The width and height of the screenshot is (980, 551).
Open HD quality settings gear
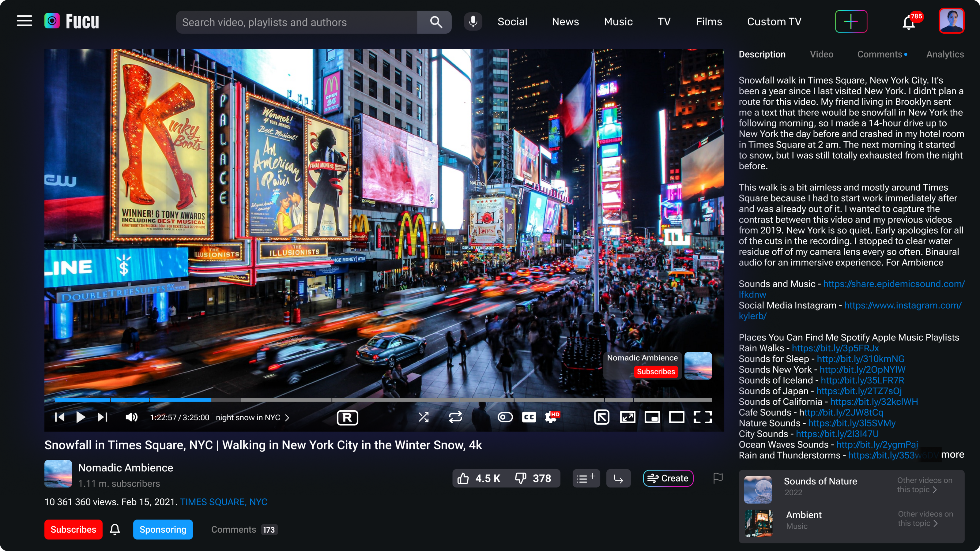[551, 417]
